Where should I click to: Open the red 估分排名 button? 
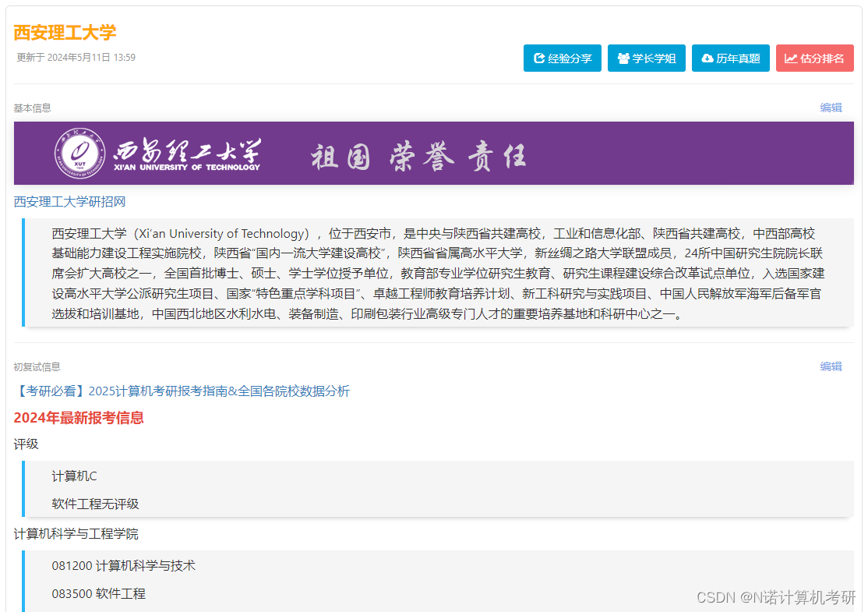[815, 58]
